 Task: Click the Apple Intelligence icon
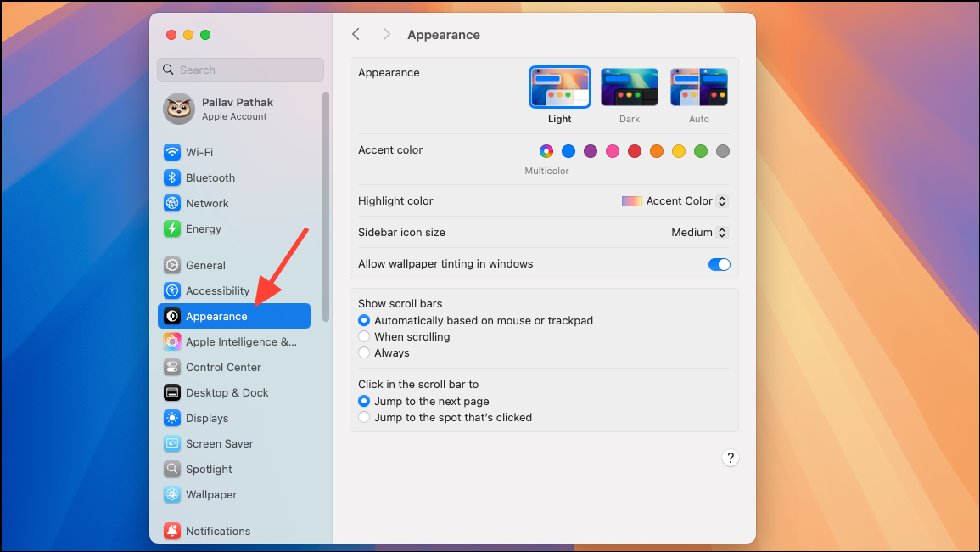coord(172,341)
